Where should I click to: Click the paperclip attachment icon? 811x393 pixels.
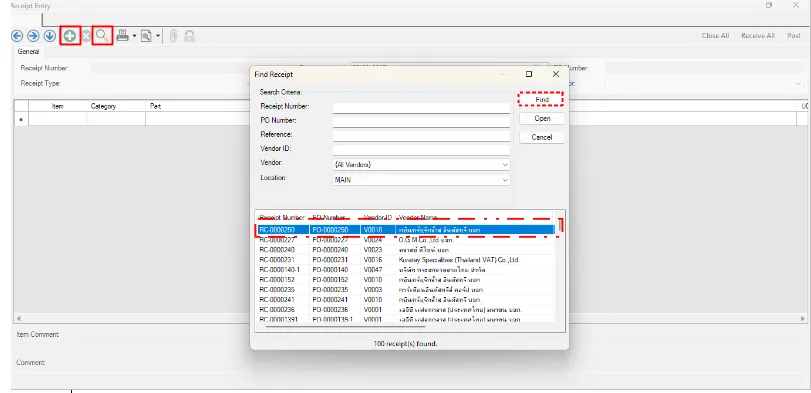173,36
